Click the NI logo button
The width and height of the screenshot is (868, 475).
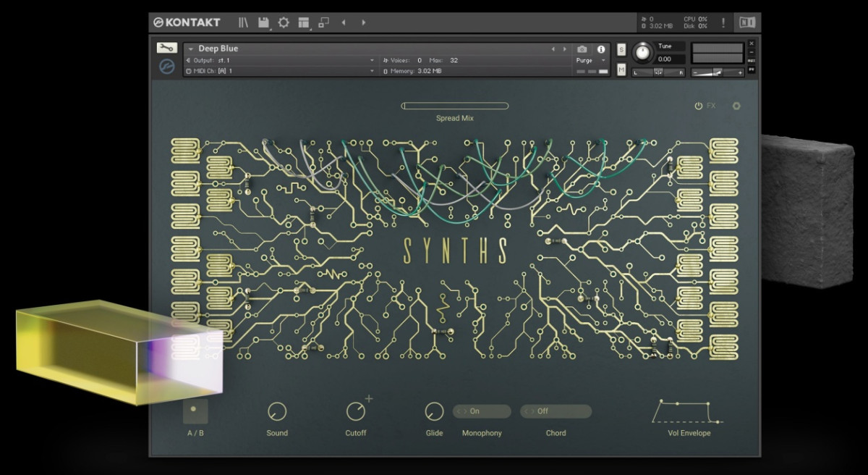(x=746, y=22)
